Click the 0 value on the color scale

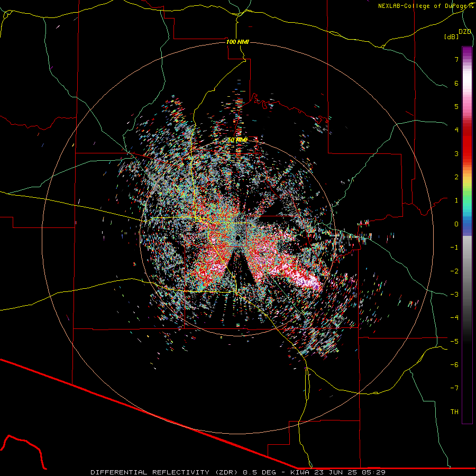pyautogui.click(x=456, y=224)
